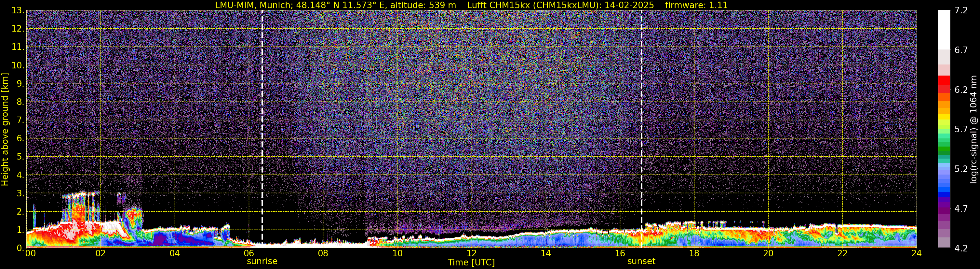Click the colorbar value 4.7
This screenshot has height=269, width=980.
961,208
